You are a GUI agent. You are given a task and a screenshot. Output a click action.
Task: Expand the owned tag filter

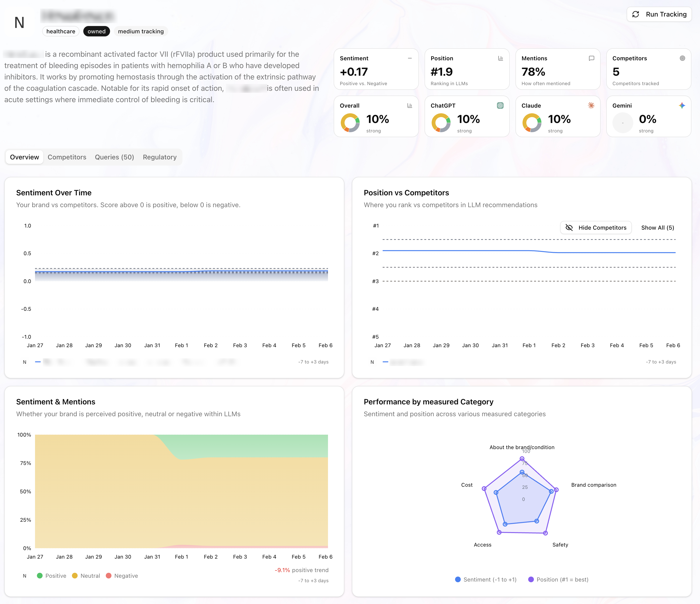tap(97, 31)
